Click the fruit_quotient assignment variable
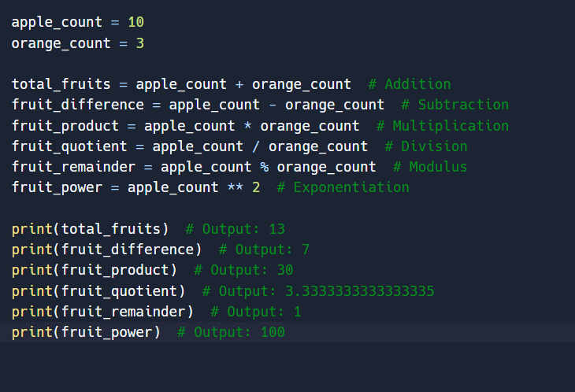 click(69, 146)
